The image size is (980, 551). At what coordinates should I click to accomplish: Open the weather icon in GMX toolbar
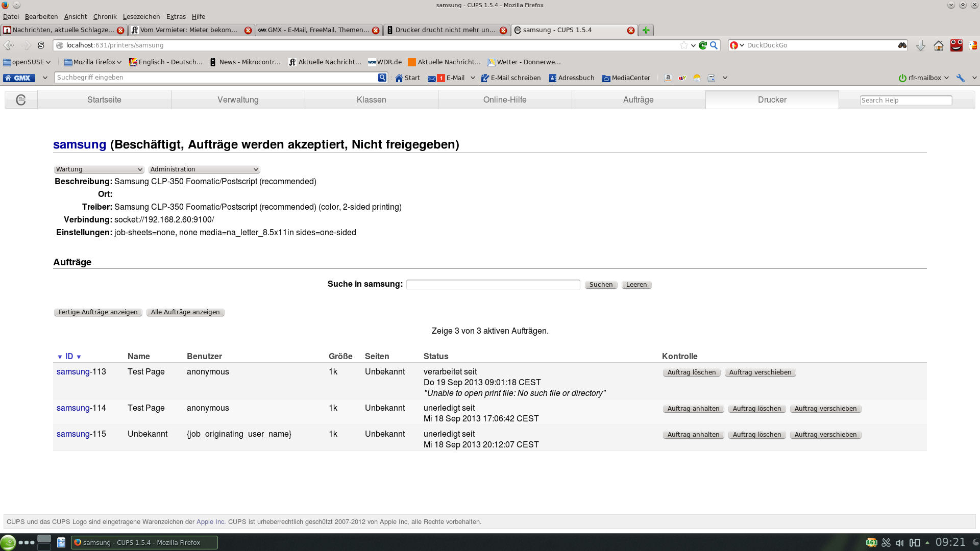[697, 78]
